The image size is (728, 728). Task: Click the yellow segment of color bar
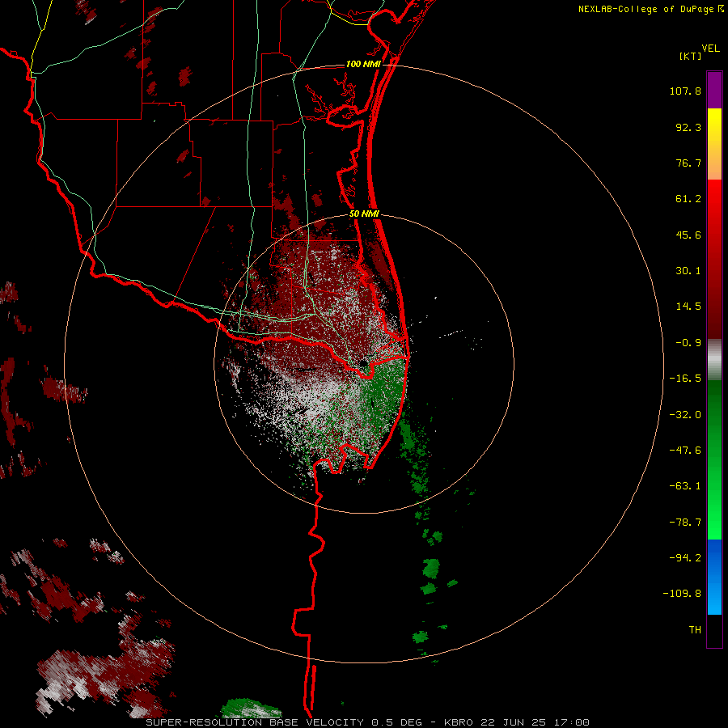point(714,144)
